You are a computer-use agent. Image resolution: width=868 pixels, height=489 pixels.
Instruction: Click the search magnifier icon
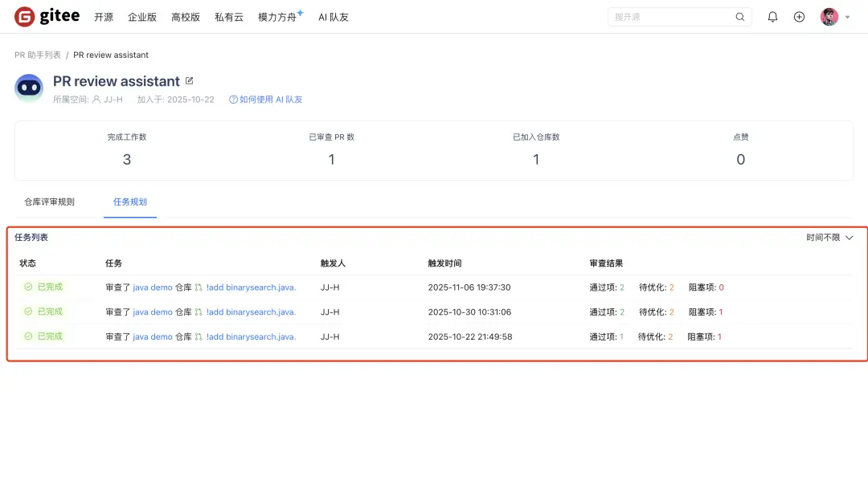(739, 17)
